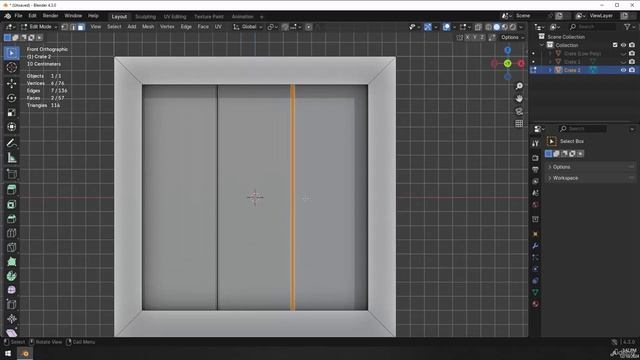Select the Smooth tool

[11, 290]
